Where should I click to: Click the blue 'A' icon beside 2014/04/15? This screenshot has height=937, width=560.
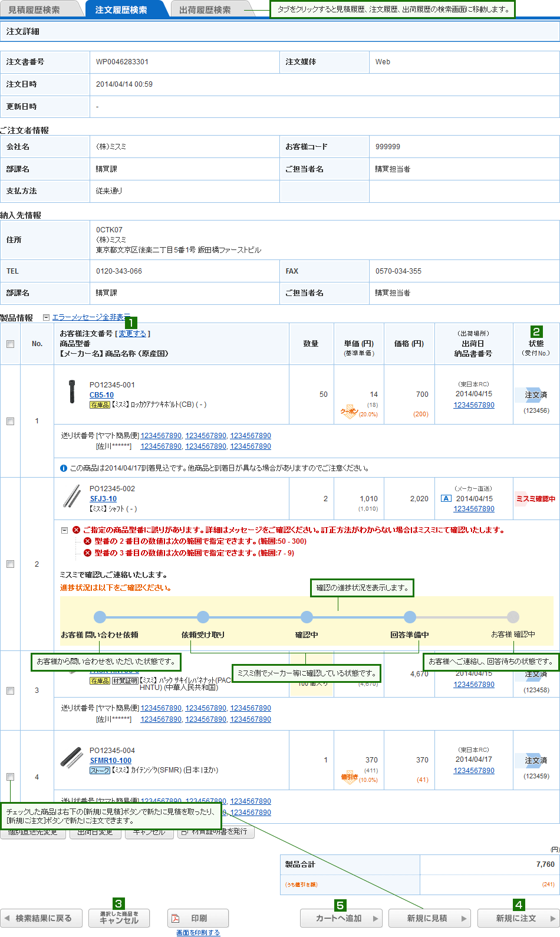446,498
